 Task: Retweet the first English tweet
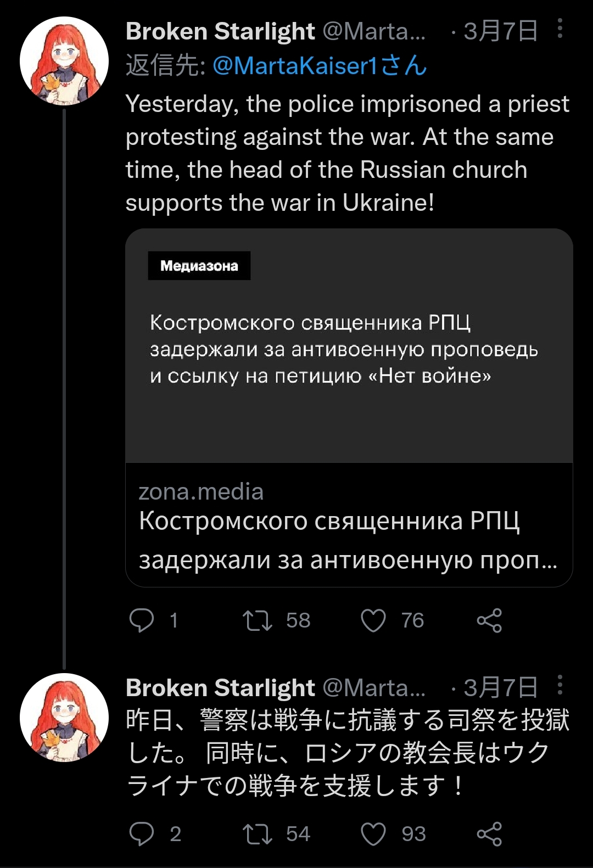click(258, 620)
